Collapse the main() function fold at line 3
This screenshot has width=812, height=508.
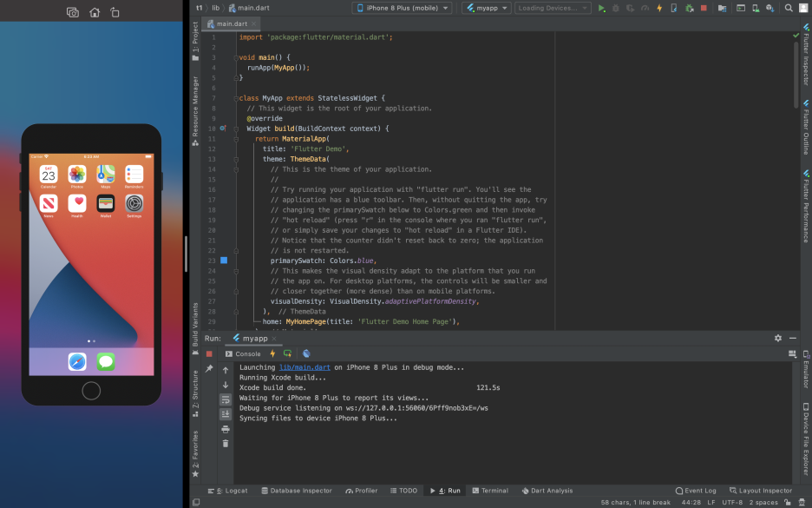coord(236,57)
